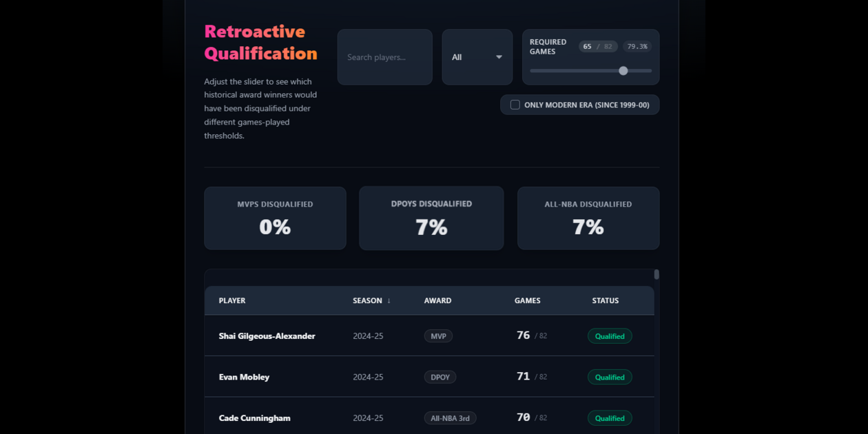
Task: Sort by the Season column header
Action: coord(371,300)
